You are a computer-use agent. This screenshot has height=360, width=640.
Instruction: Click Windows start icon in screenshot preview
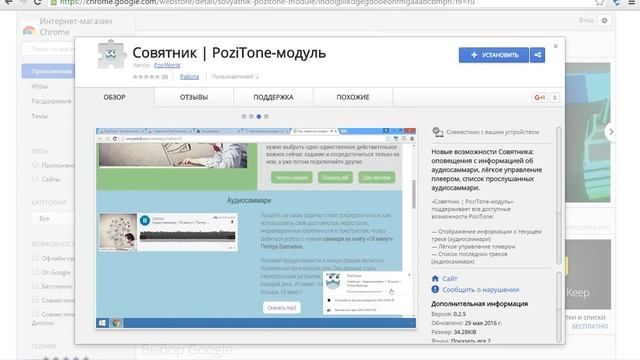point(102,323)
